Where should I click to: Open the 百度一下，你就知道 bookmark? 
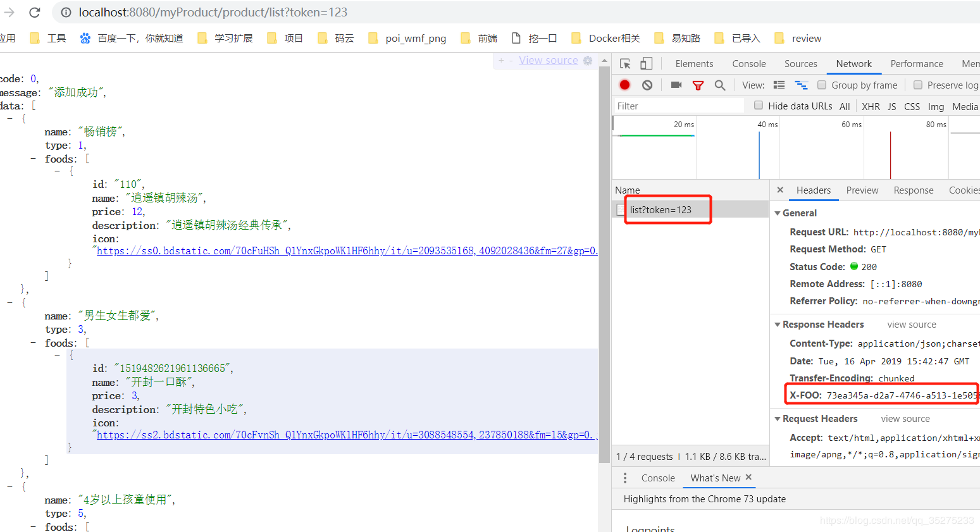pos(132,38)
